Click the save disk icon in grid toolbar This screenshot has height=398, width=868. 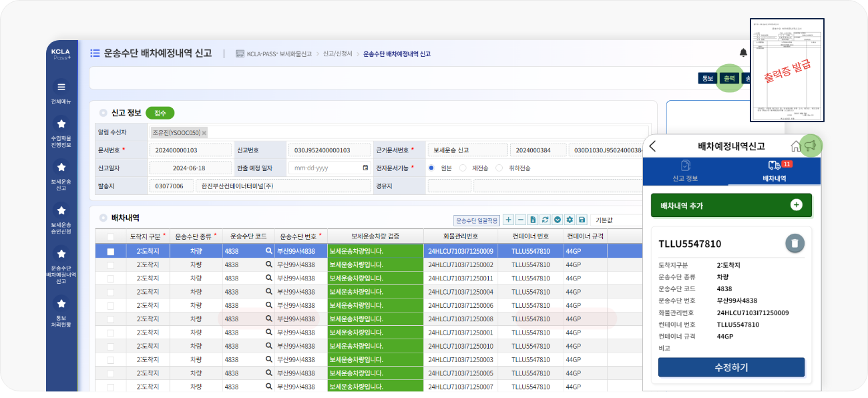click(582, 220)
